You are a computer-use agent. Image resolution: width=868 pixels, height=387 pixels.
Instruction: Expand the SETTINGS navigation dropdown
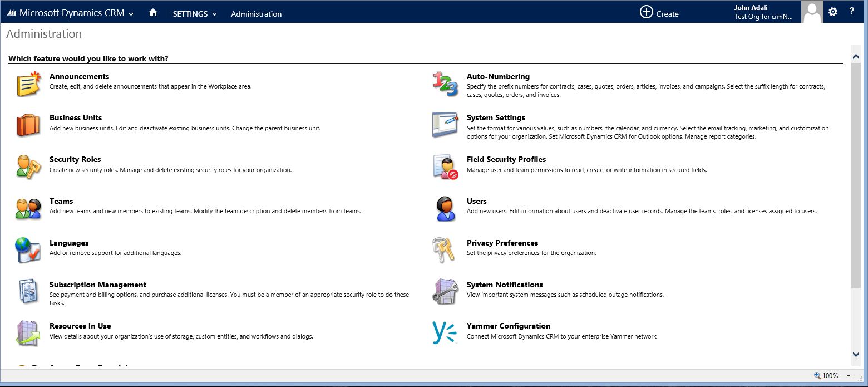click(x=195, y=14)
